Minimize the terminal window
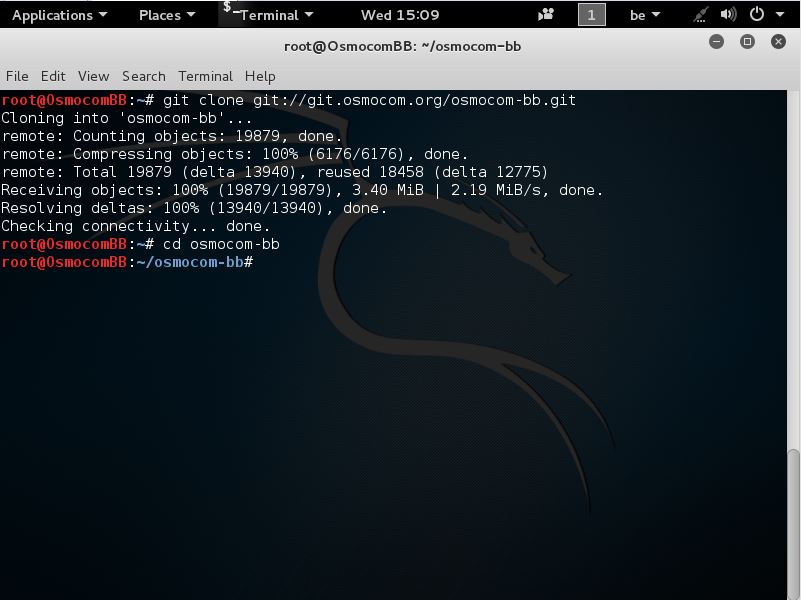The image size is (801, 600). tap(716, 41)
